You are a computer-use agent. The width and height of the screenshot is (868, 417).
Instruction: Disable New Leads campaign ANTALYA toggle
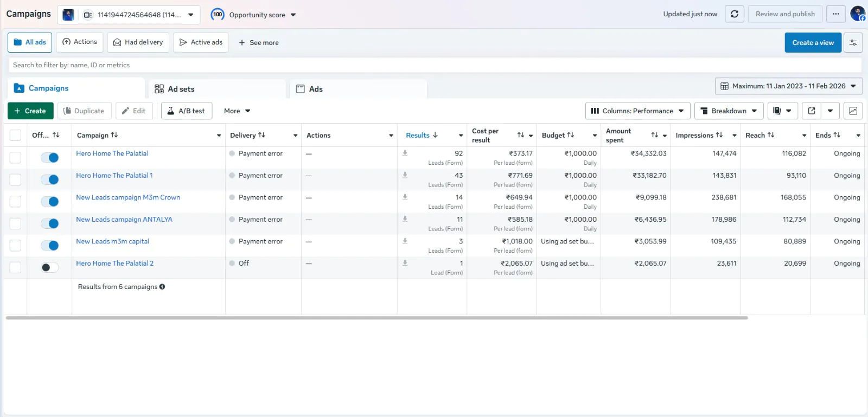tap(50, 223)
